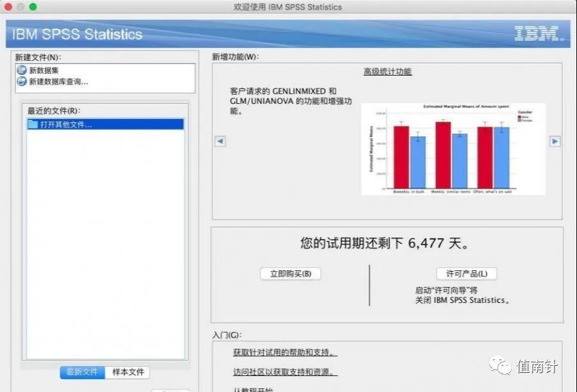The image size is (577, 392).
Task: Click the folder icon beside 打开其他文件
Action: pos(33,124)
